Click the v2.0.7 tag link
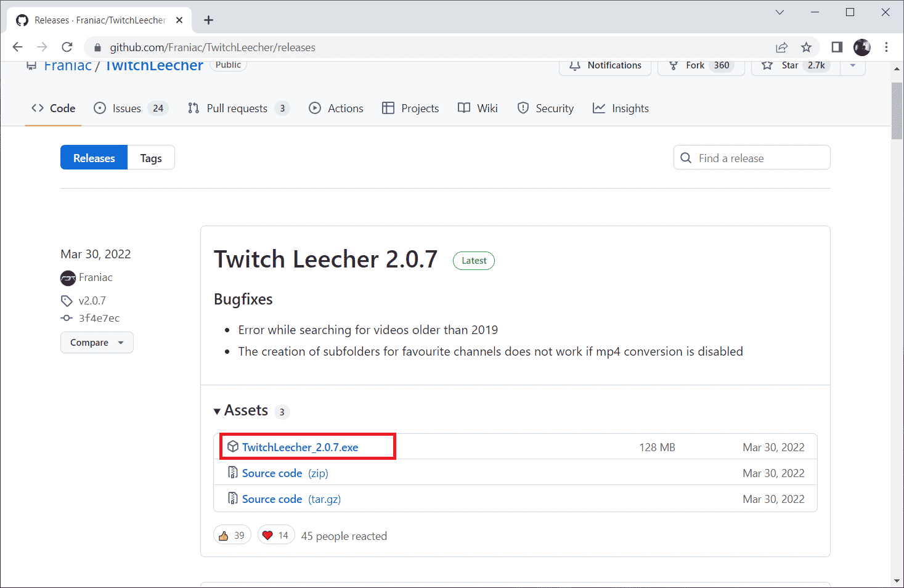 [x=92, y=301]
